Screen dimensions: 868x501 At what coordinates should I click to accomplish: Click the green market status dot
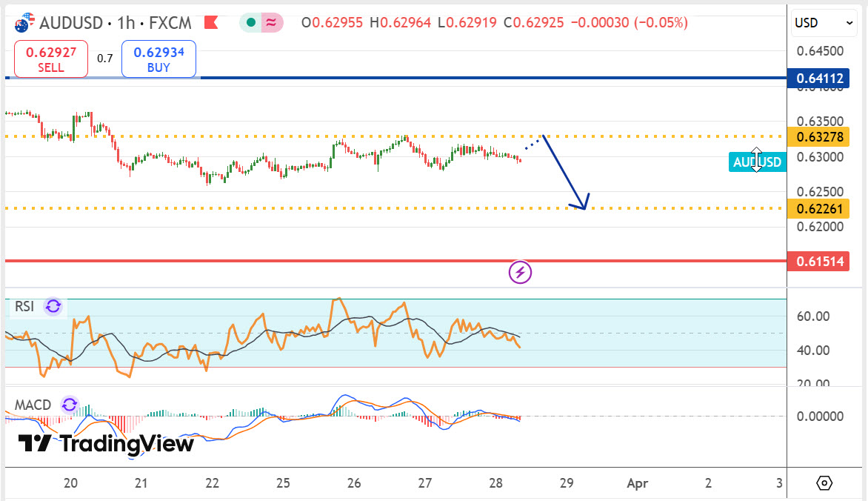point(253,23)
